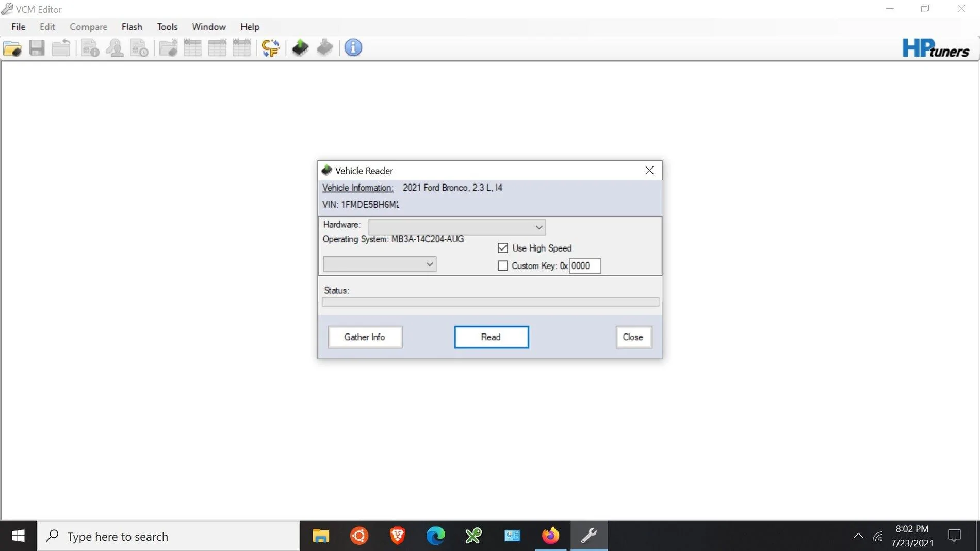980x551 pixels.
Task: Click the read vehicle chip green arrow icon
Action: 300,48
